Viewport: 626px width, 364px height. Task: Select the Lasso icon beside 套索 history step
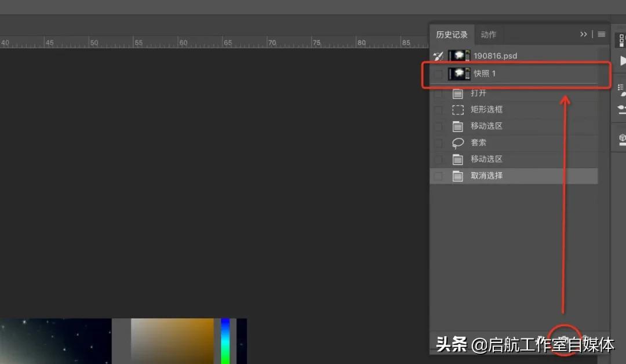tap(458, 143)
